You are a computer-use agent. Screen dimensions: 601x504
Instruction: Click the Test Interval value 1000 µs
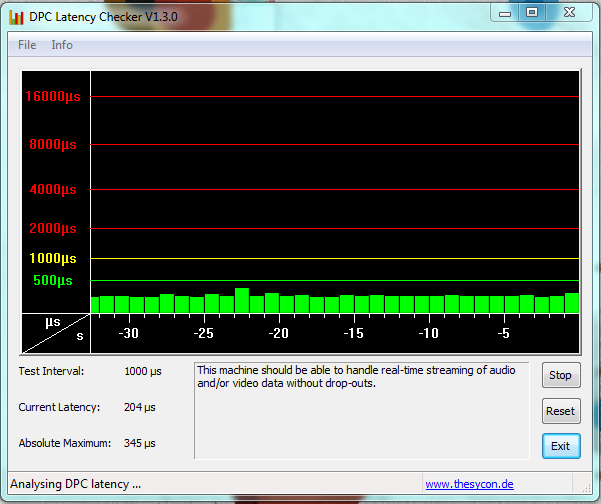tap(143, 371)
